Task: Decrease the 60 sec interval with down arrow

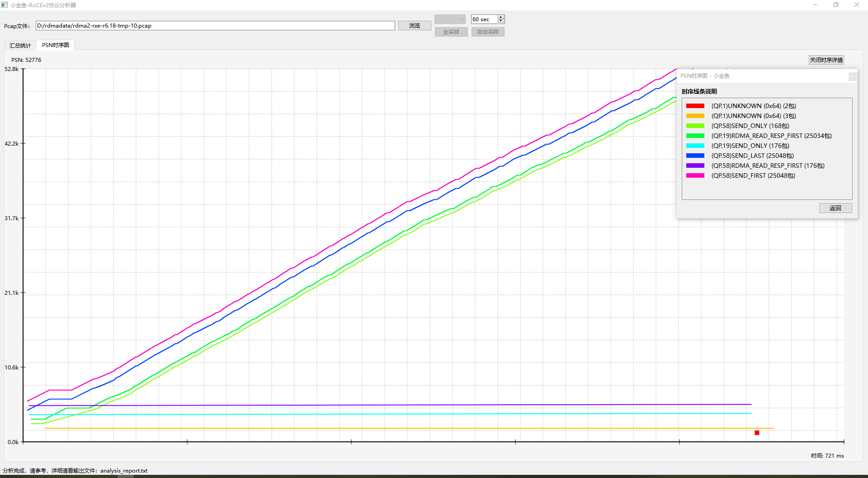Action: (501, 21)
